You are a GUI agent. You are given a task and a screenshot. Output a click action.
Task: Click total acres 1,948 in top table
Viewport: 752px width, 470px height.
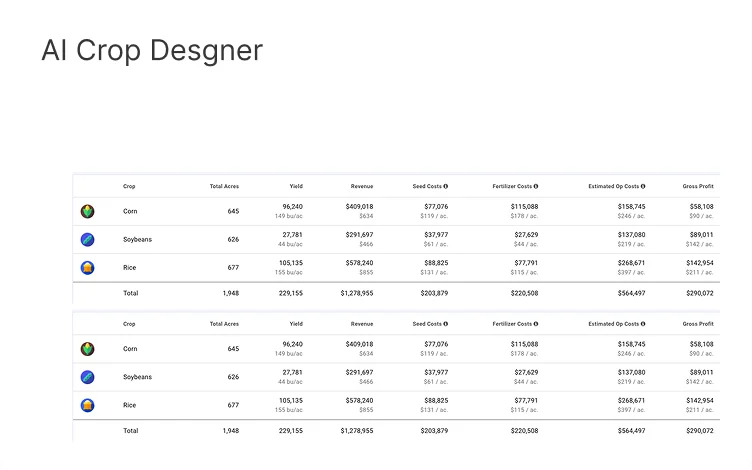231,293
